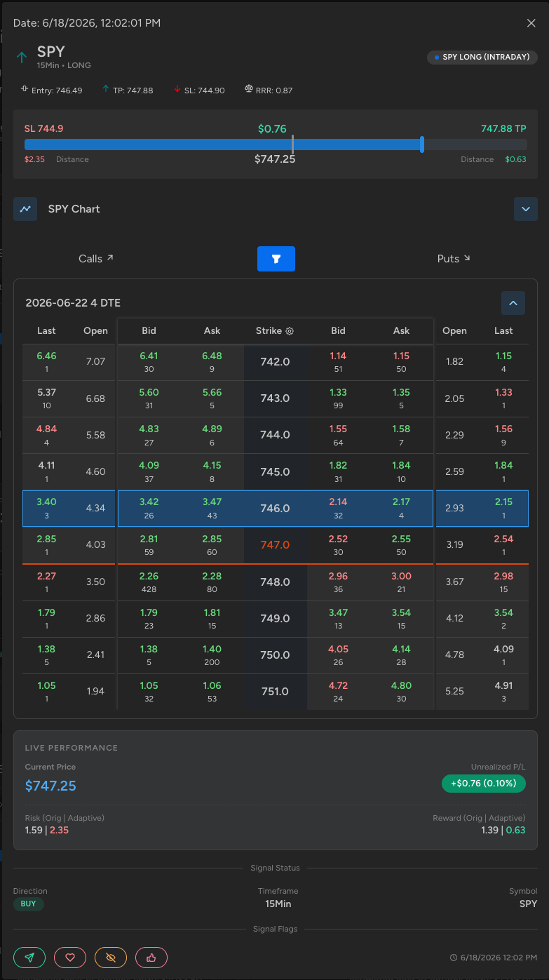Select the highlighted 746.0 strike row
The image size is (549, 980).
point(276,509)
